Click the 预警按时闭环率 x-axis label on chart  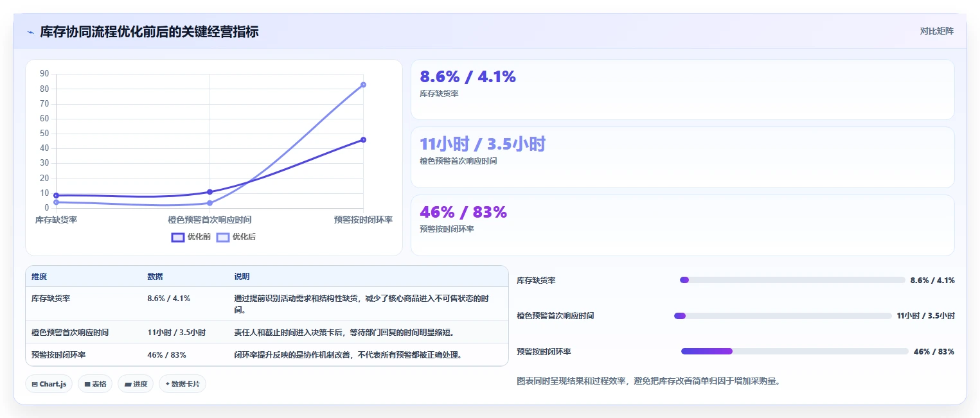click(x=363, y=220)
